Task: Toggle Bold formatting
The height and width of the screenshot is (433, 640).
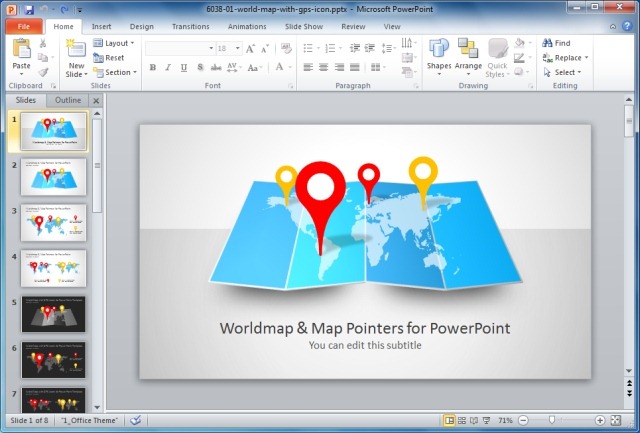Action: pyautogui.click(x=153, y=67)
